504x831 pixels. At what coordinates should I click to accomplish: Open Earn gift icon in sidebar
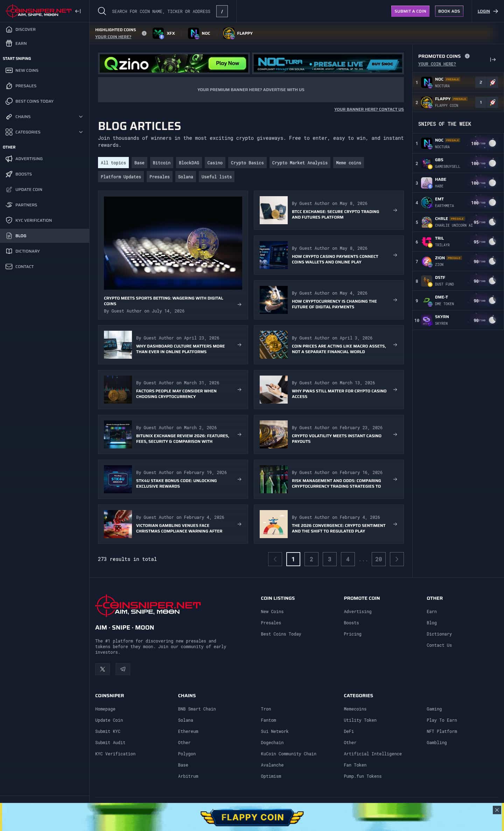coord(9,43)
